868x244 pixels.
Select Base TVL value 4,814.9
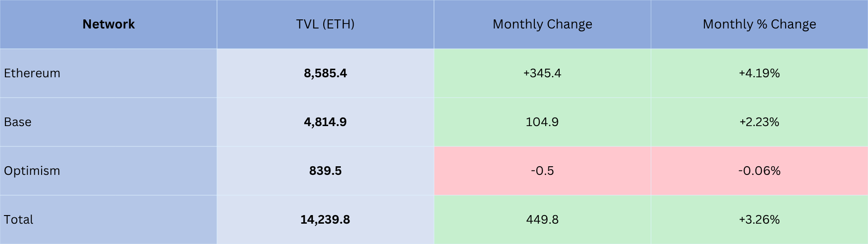tap(325, 122)
